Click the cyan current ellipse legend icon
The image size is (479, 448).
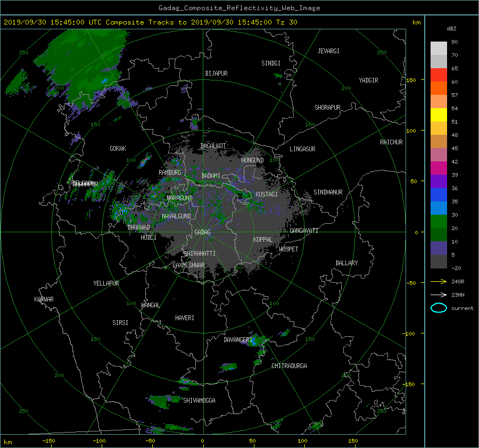(439, 308)
